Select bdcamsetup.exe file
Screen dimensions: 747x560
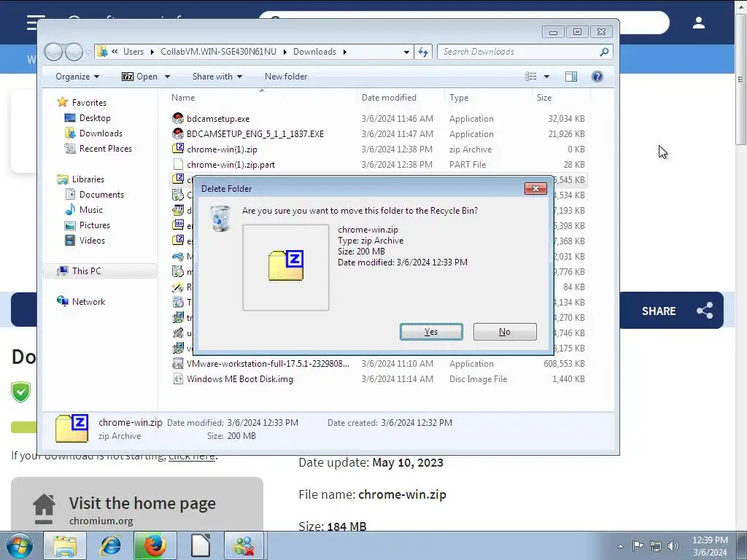coord(218,119)
